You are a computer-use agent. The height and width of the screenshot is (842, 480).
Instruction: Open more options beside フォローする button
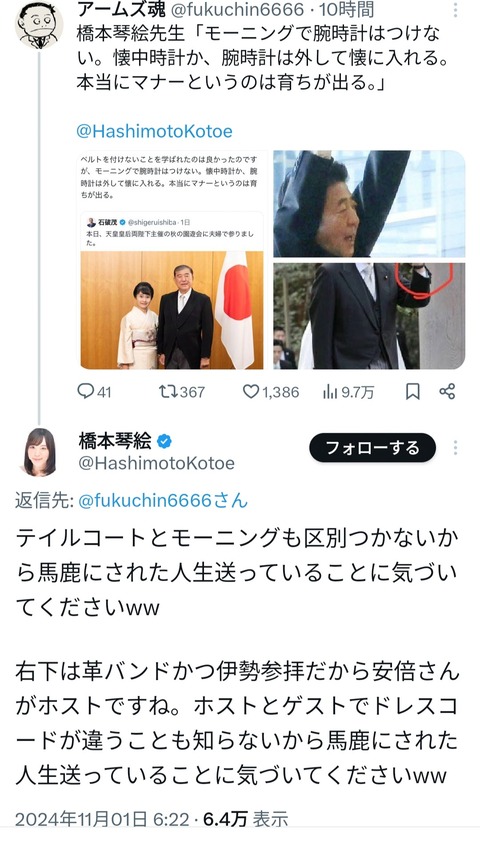pos(455,448)
